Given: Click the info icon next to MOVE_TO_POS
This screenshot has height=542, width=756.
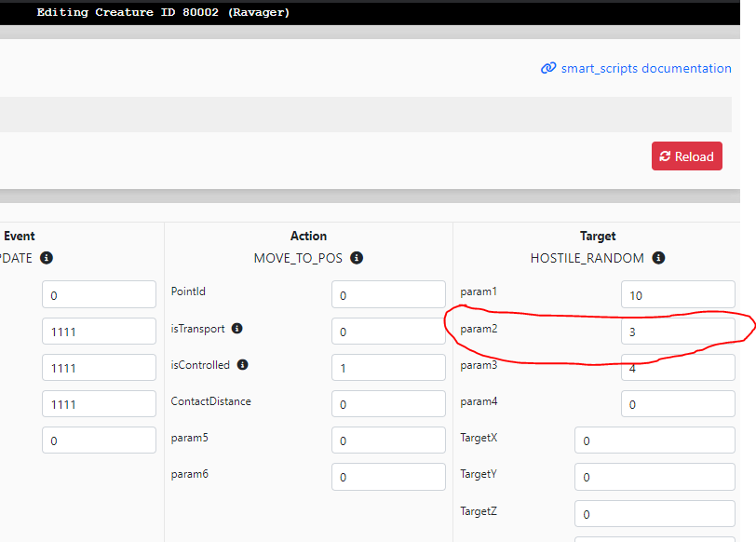Looking at the screenshot, I should click(357, 258).
